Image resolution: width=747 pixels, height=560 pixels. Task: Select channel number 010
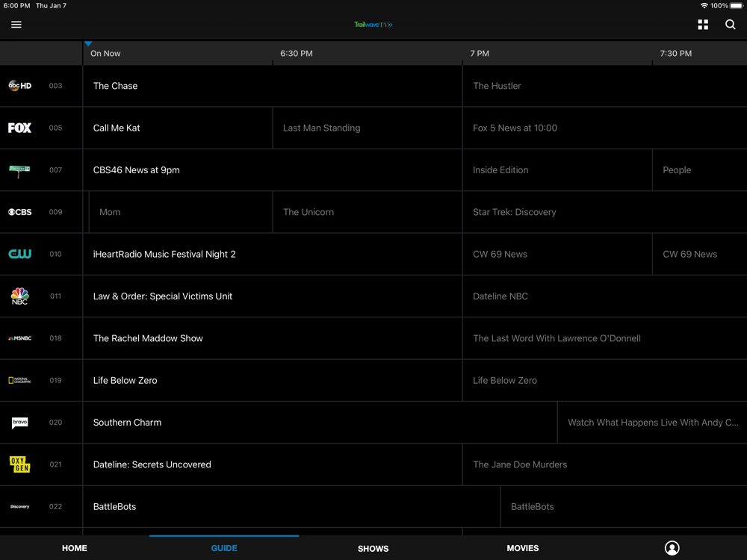coord(56,254)
